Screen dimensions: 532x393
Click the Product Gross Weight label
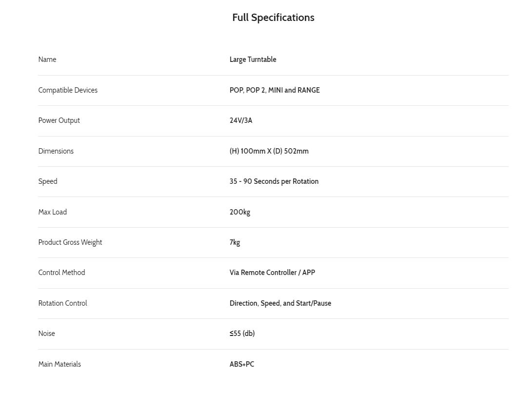[70, 242]
